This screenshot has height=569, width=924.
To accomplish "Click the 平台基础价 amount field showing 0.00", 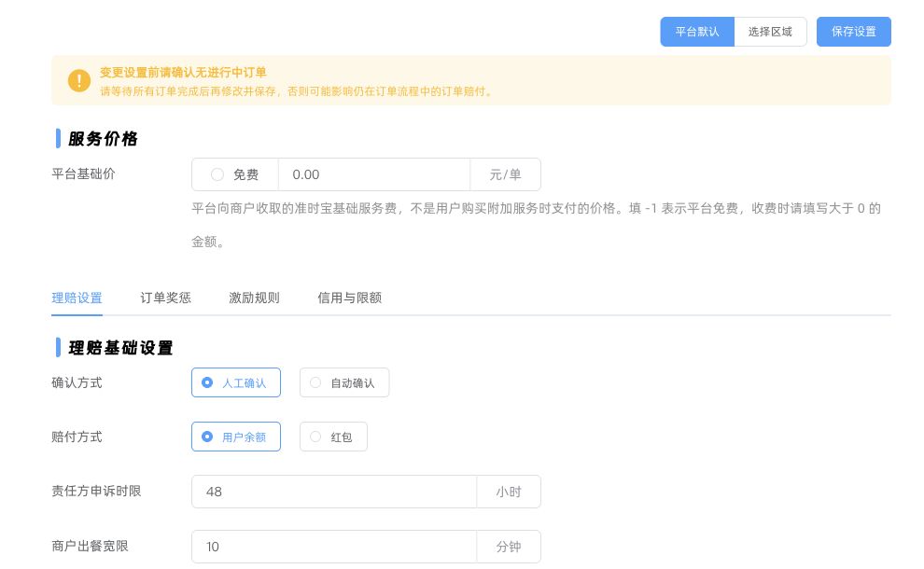I will click(374, 174).
